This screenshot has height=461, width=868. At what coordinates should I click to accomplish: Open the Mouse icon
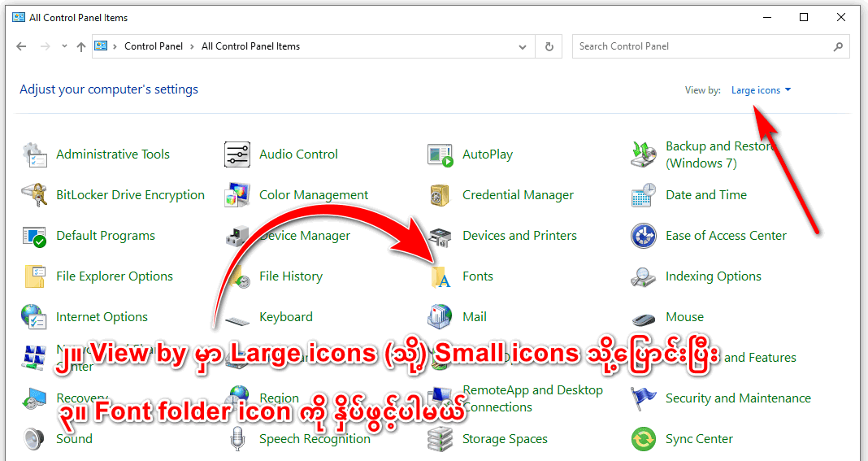[644, 320]
